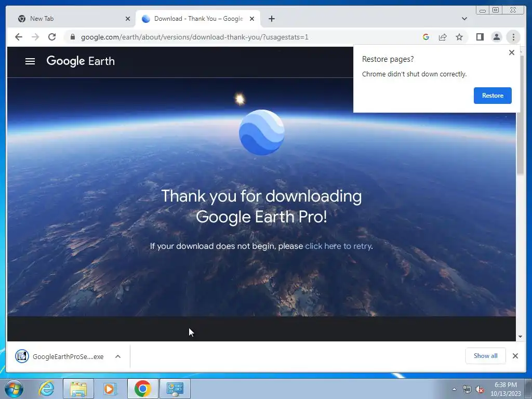This screenshot has width=532, height=399.
Task: Open the Windows Start menu
Action: (x=14, y=389)
